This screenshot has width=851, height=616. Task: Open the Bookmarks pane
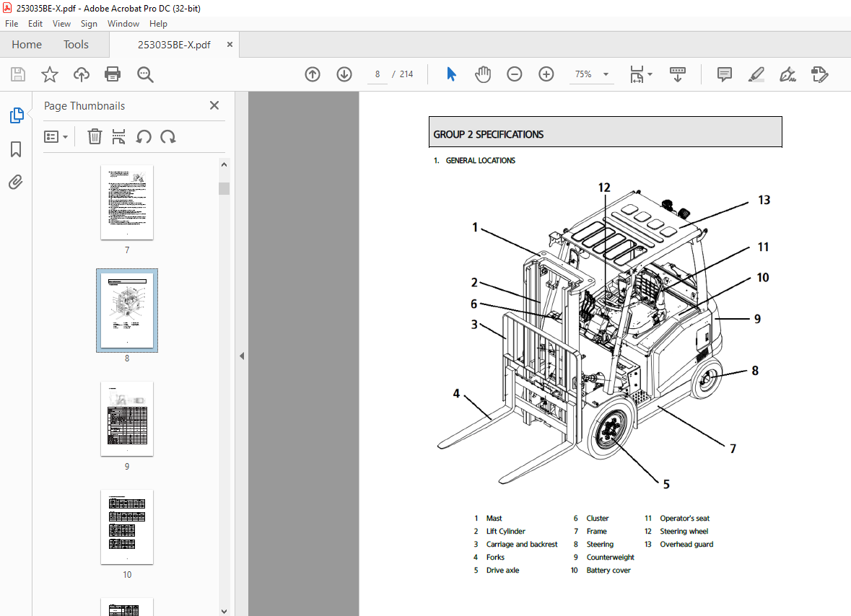coord(16,149)
